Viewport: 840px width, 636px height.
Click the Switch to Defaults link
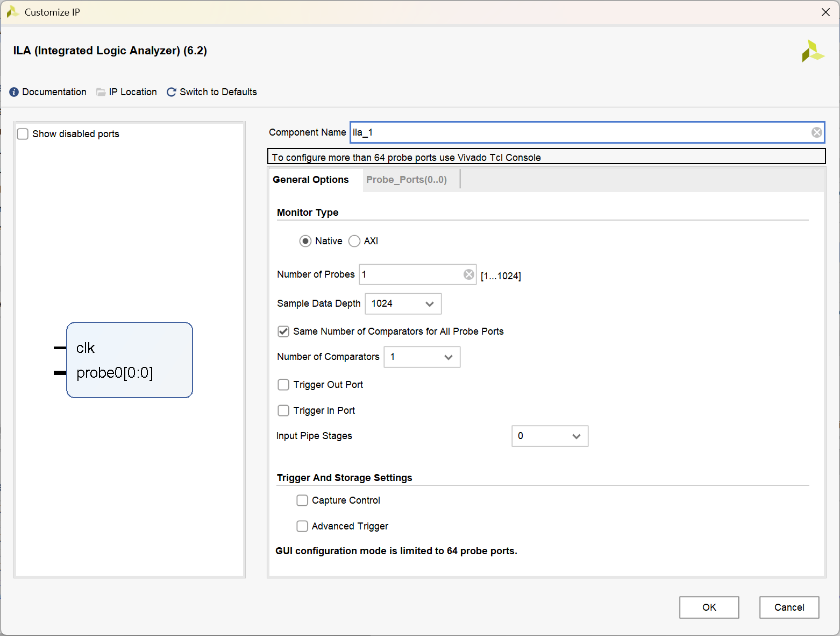(218, 92)
